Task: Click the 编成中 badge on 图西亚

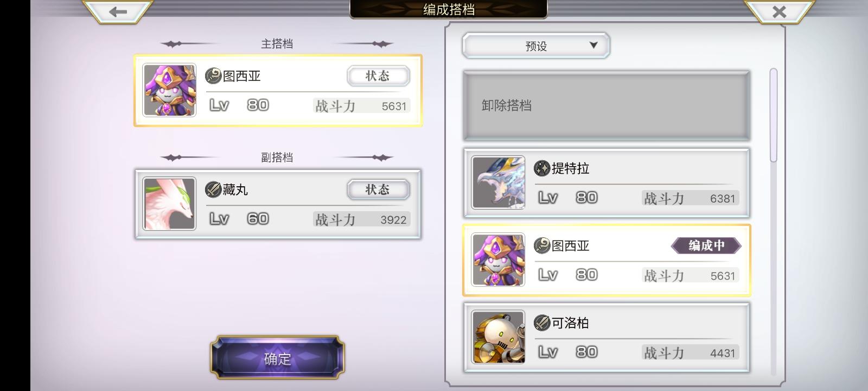Action: [706, 245]
